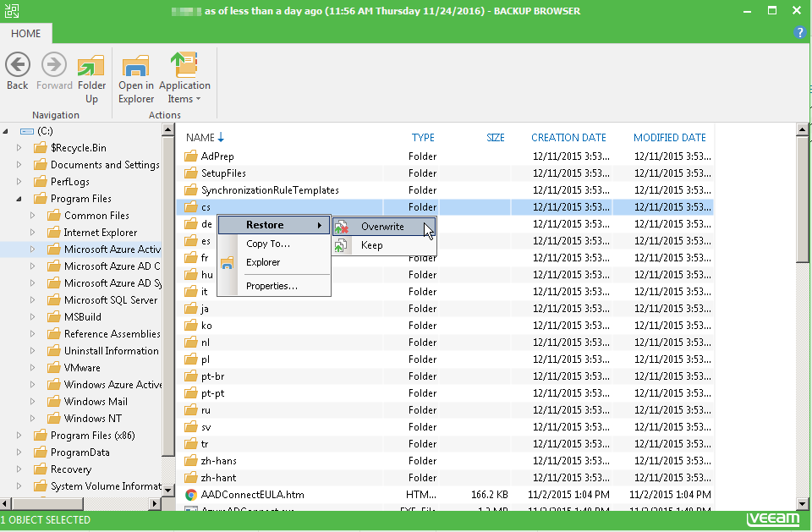The width and height of the screenshot is (812, 532).
Task: Click Reference Assemblies folder icon
Action: pyautogui.click(x=54, y=333)
